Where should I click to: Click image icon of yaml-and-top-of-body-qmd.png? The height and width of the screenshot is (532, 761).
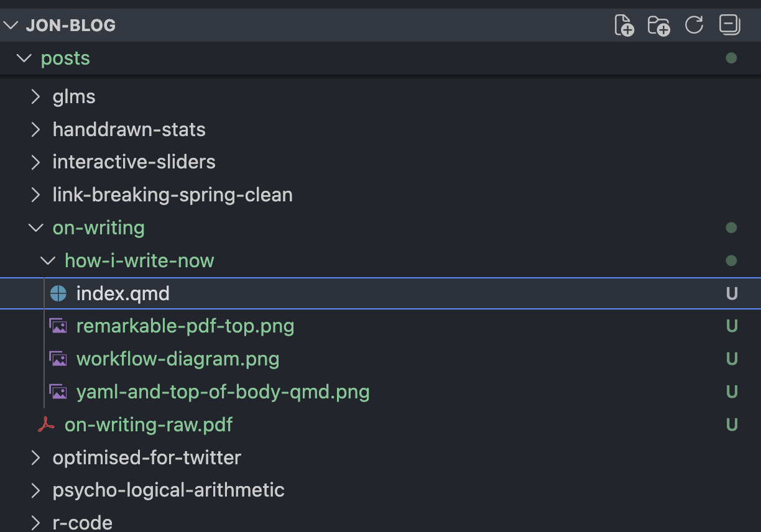(x=58, y=392)
